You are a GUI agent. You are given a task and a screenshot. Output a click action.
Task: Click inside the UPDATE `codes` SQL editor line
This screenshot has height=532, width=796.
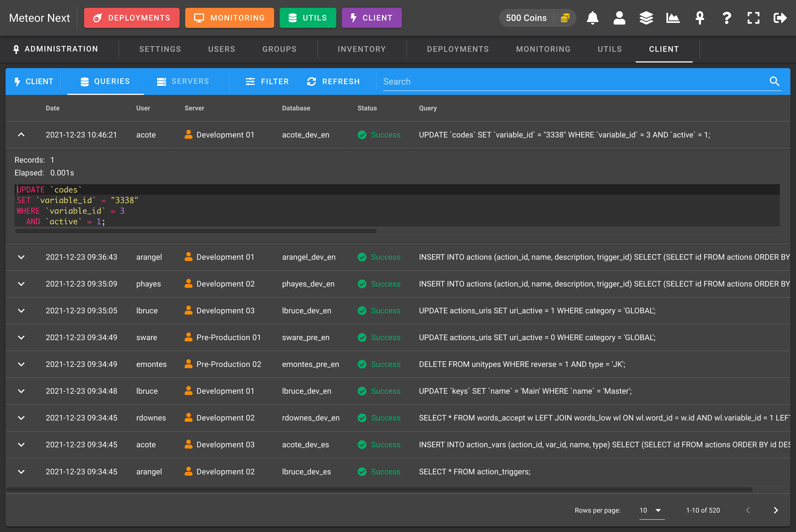397,190
